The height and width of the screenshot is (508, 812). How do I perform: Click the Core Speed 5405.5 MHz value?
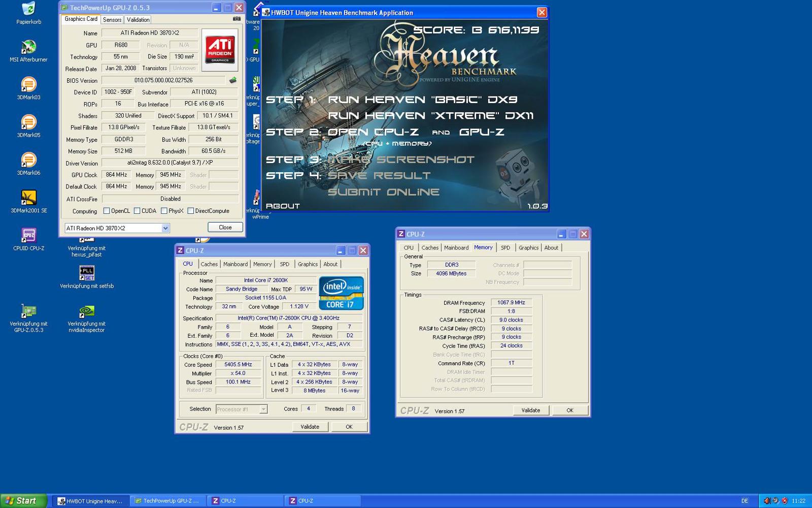point(238,364)
